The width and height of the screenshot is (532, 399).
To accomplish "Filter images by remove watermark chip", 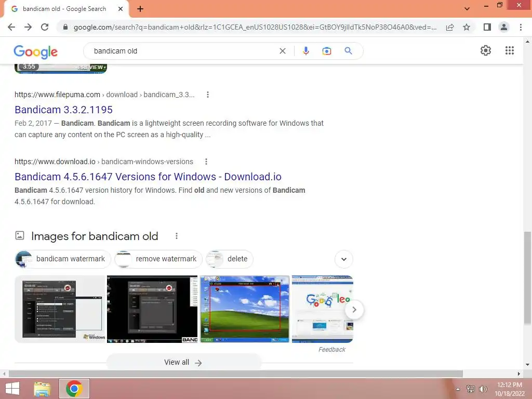I will pyautogui.click(x=158, y=259).
